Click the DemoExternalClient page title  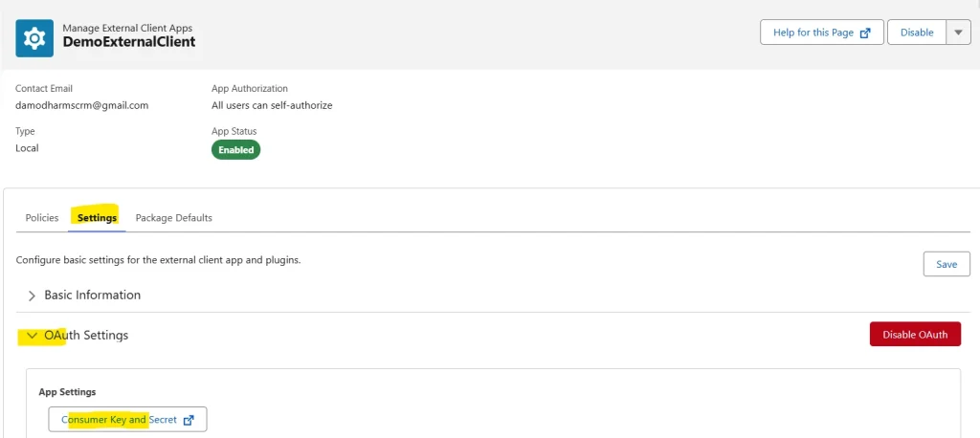click(x=129, y=42)
